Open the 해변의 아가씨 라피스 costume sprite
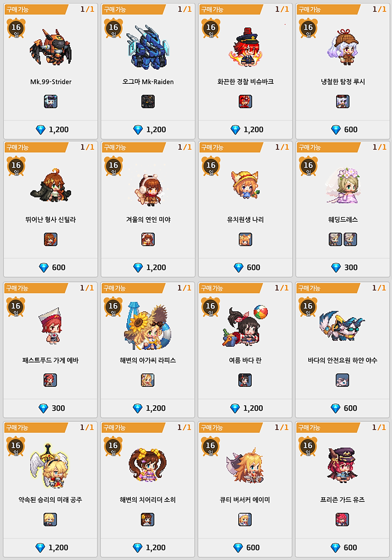 [148, 326]
